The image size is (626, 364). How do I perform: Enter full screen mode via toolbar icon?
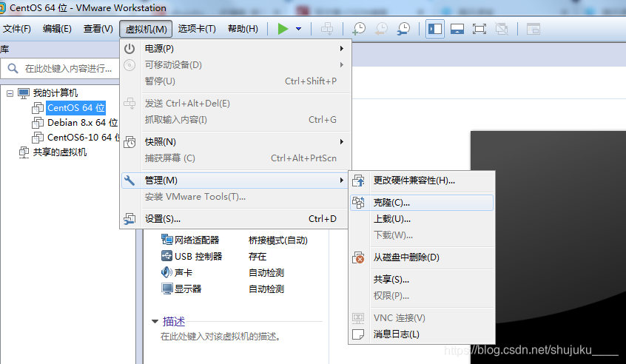(479, 29)
